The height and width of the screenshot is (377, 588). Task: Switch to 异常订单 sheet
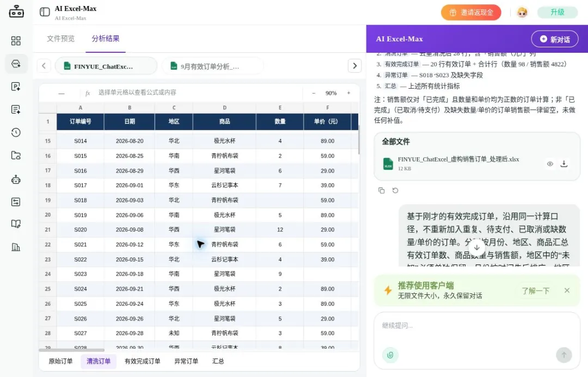[186, 361]
